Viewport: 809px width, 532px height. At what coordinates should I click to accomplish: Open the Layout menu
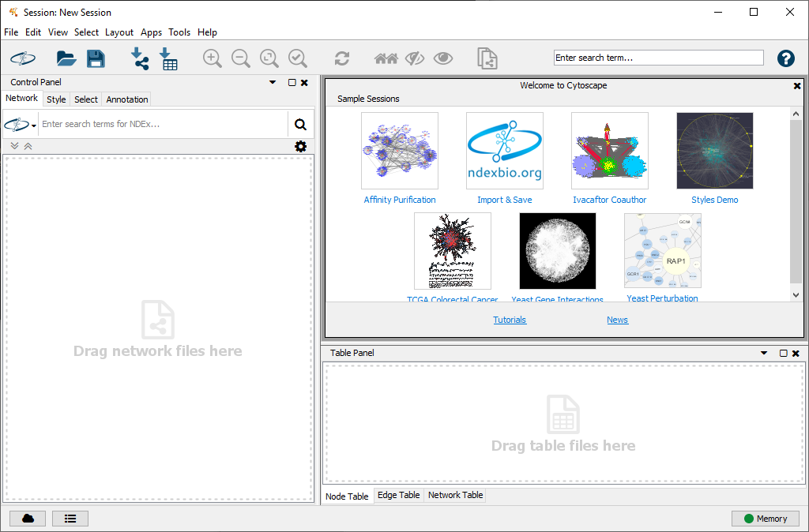(119, 32)
